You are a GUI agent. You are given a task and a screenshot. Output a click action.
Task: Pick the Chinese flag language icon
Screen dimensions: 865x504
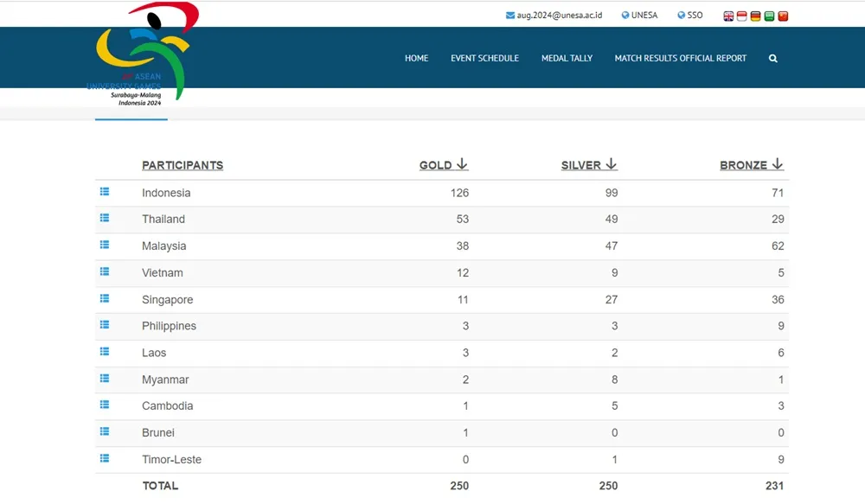tap(783, 16)
